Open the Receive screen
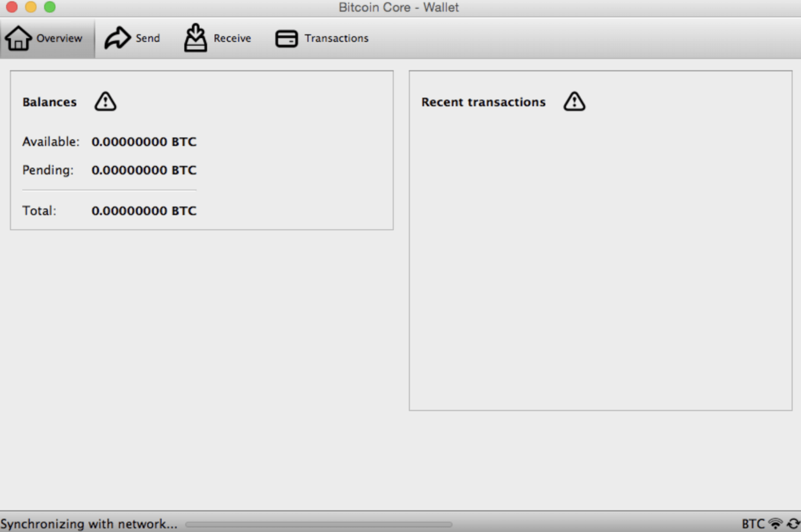The image size is (801, 532). coord(216,38)
